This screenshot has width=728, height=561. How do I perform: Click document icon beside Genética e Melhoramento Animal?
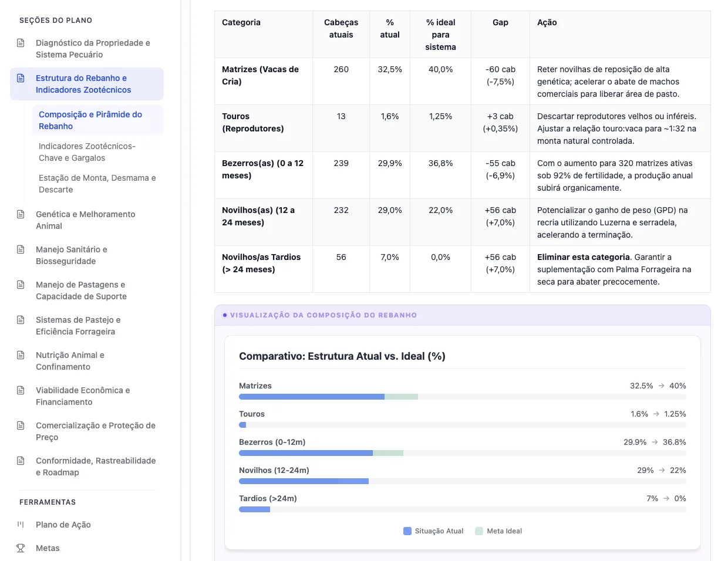tap(21, 214)
